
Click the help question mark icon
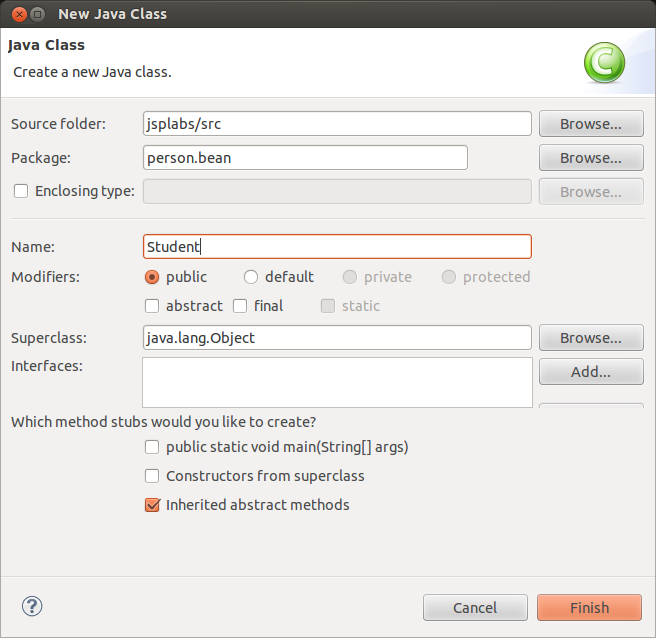32,606
